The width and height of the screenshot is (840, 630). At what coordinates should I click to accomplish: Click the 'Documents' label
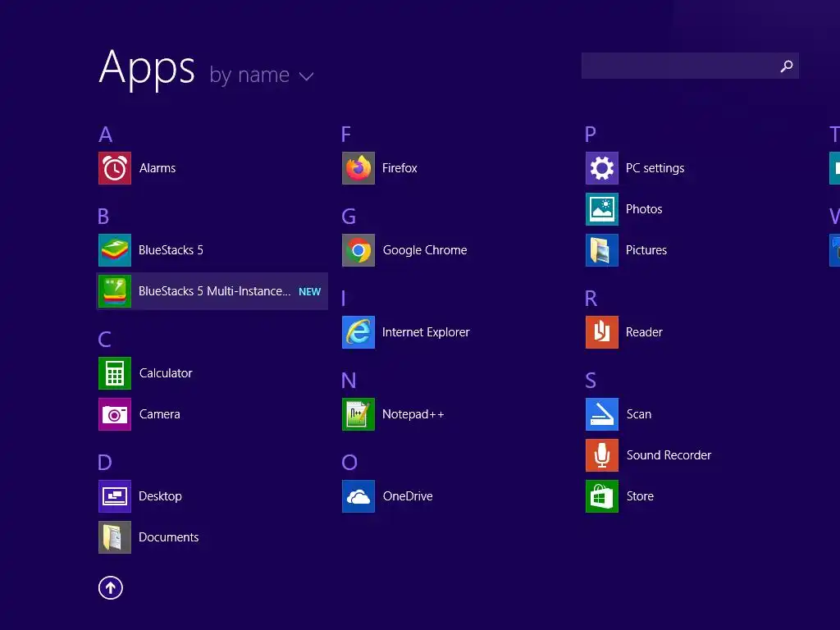tap(169, 537)
